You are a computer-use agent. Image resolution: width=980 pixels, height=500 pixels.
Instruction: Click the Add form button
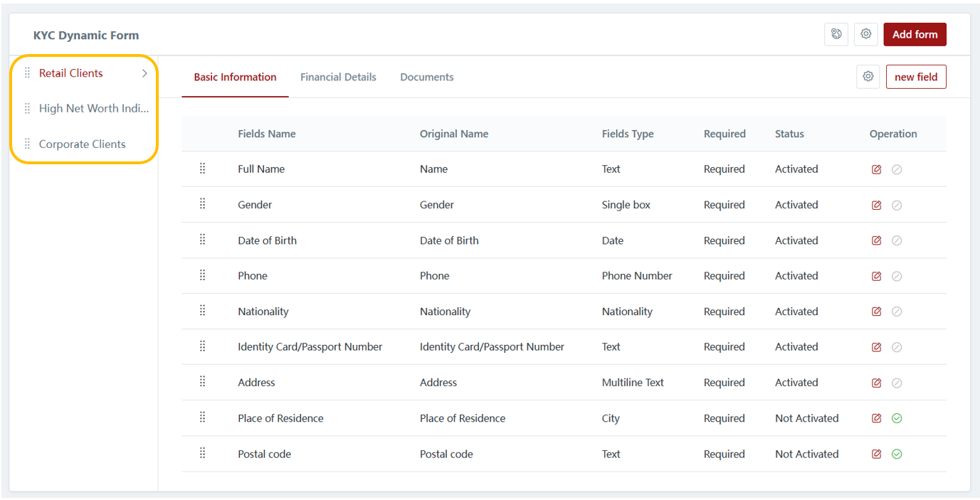(x=915, y=34)
